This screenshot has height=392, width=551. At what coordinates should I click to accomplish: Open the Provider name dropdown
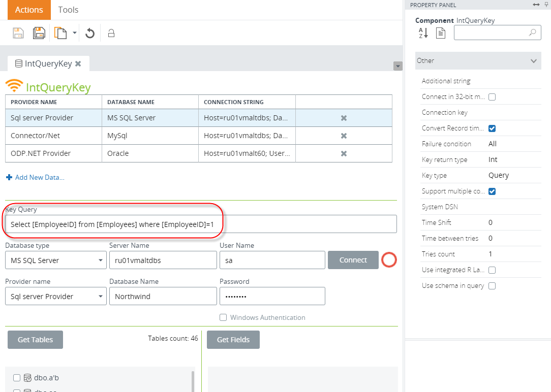55,297
